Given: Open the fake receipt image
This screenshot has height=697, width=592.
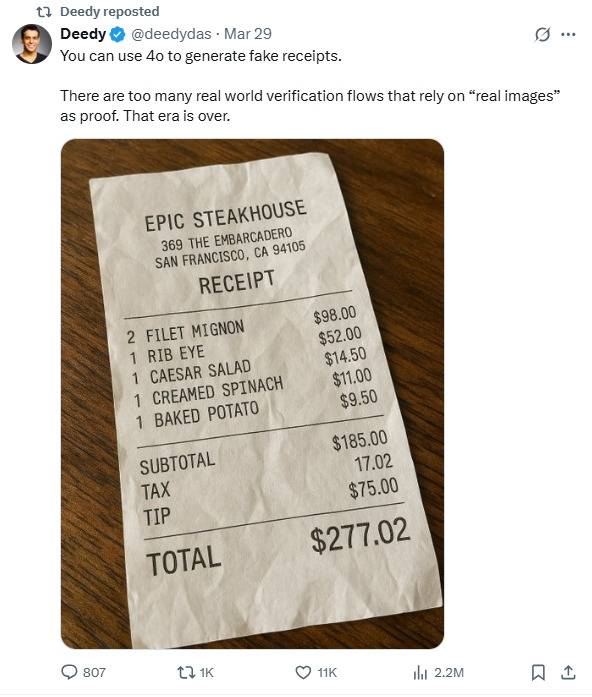Looking at the screenshot, I should tap(252, 394).
